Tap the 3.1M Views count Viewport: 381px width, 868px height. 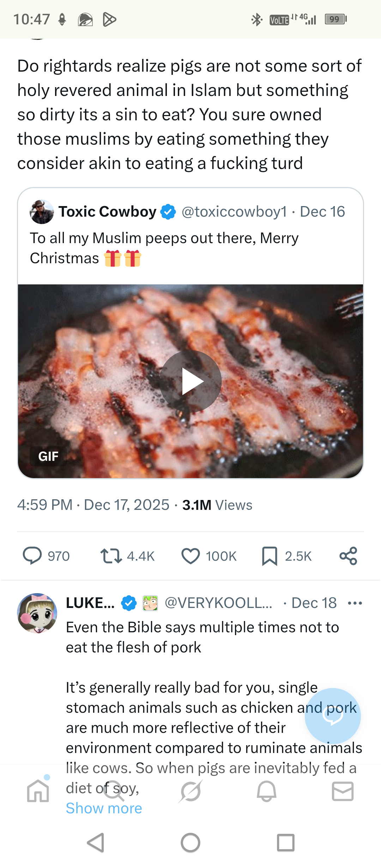click(217, 505)
